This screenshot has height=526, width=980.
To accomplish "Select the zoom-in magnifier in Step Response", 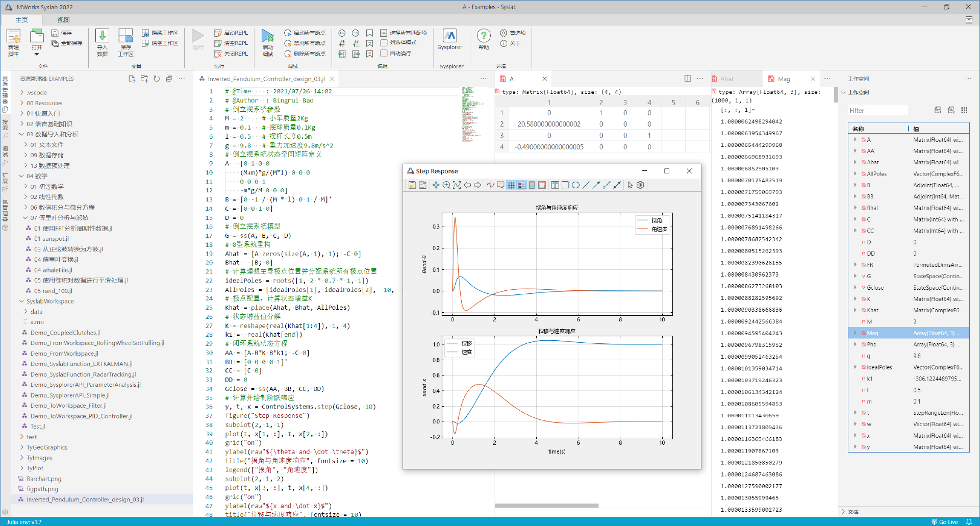I will pos(446,185).
